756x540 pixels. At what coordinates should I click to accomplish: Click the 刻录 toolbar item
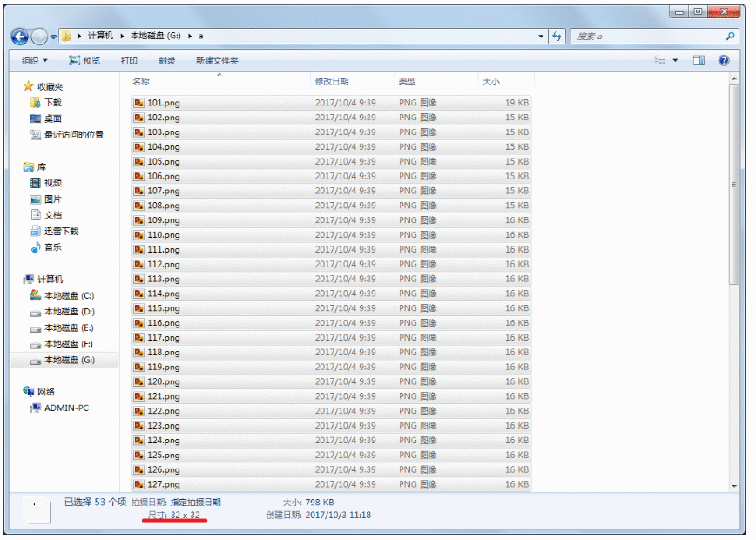167,60
